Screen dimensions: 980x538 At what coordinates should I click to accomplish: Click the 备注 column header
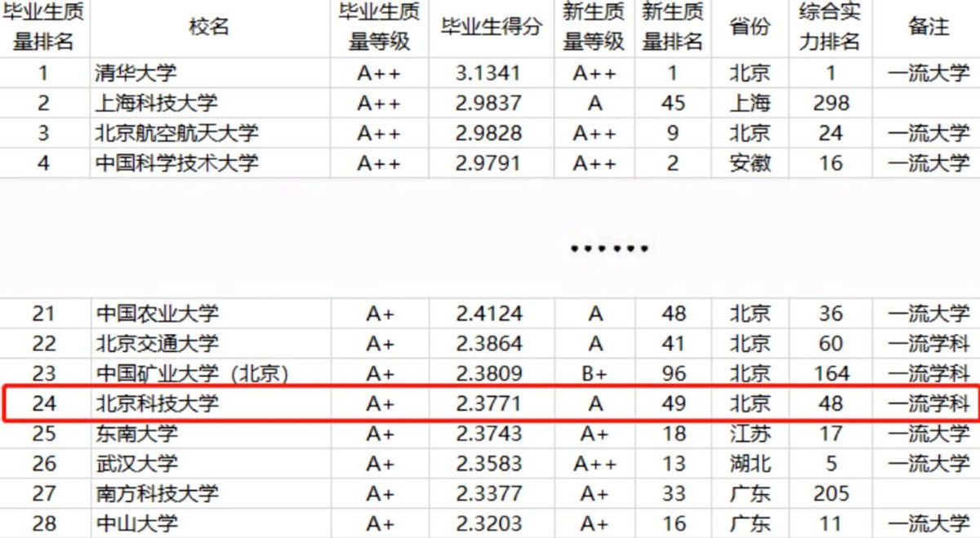(x=927, y=26)
